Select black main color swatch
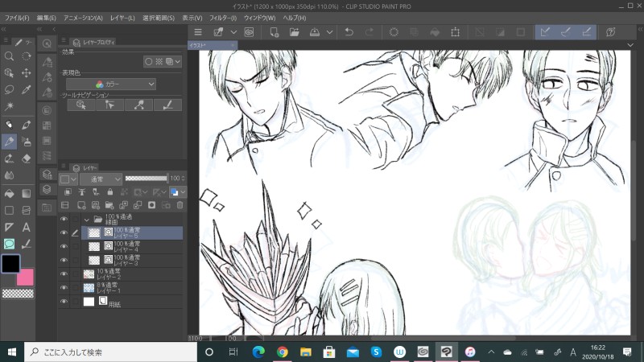Screen dimensions: 644x362 pos(10,264)
